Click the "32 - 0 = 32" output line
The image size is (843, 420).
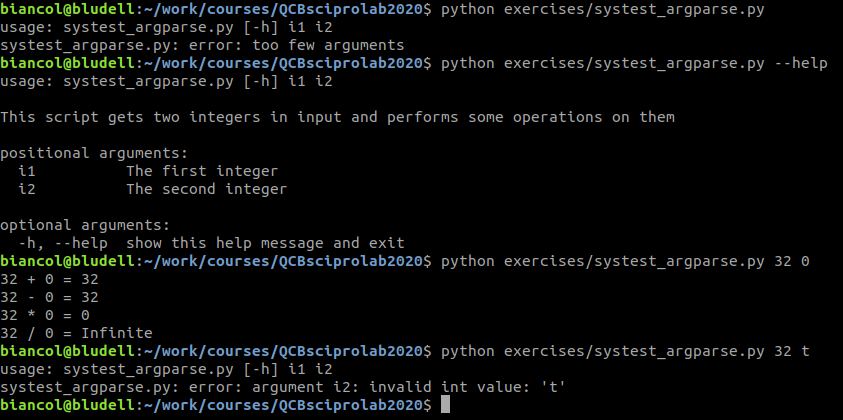(49, 297)
